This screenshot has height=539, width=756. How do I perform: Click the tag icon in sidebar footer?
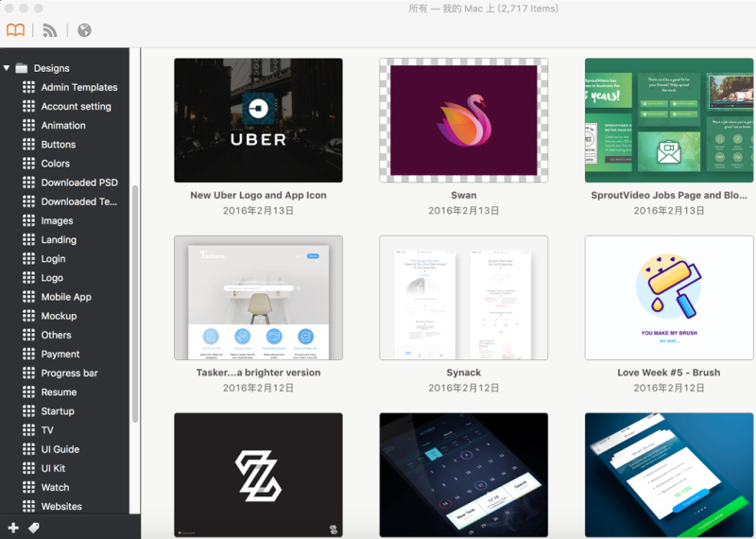click(x=34, y=528)
